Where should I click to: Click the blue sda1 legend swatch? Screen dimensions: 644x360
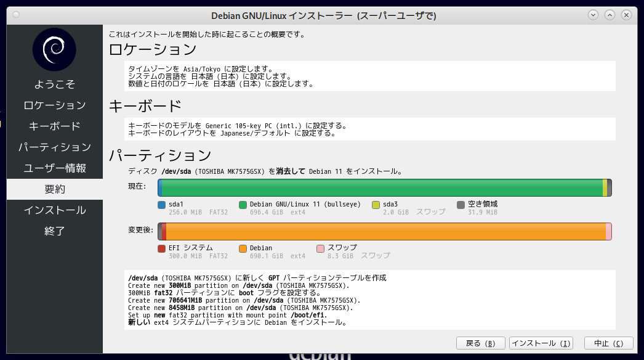point(162,205)
